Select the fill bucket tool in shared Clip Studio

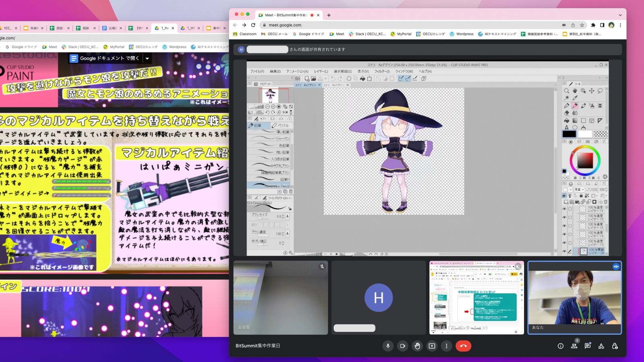point(566,120)
